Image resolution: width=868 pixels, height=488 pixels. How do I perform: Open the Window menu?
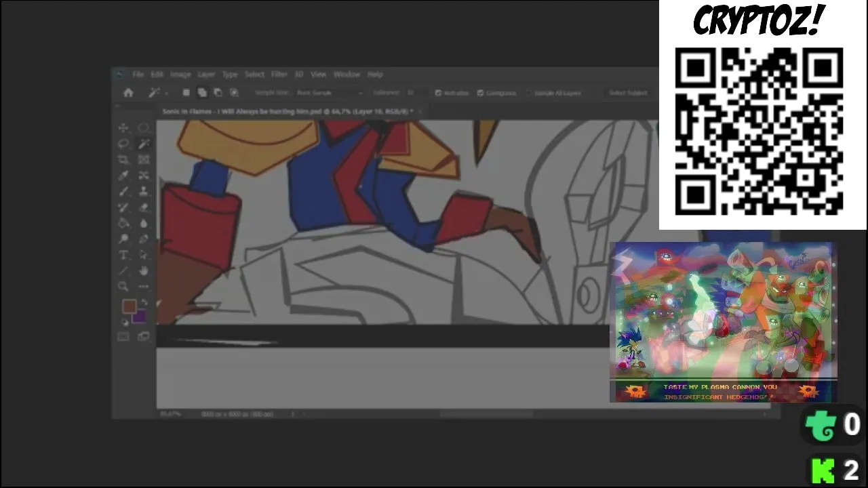(347, 75)
